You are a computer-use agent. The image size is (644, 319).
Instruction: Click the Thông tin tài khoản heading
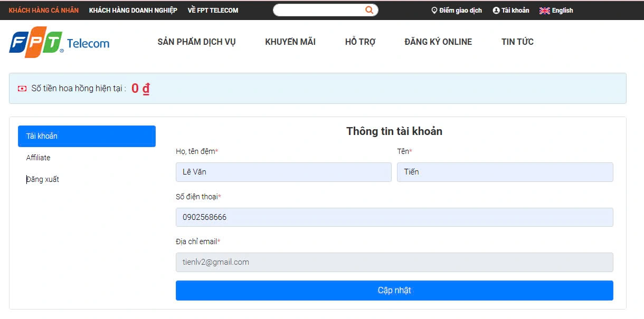(x=394, y=131)
